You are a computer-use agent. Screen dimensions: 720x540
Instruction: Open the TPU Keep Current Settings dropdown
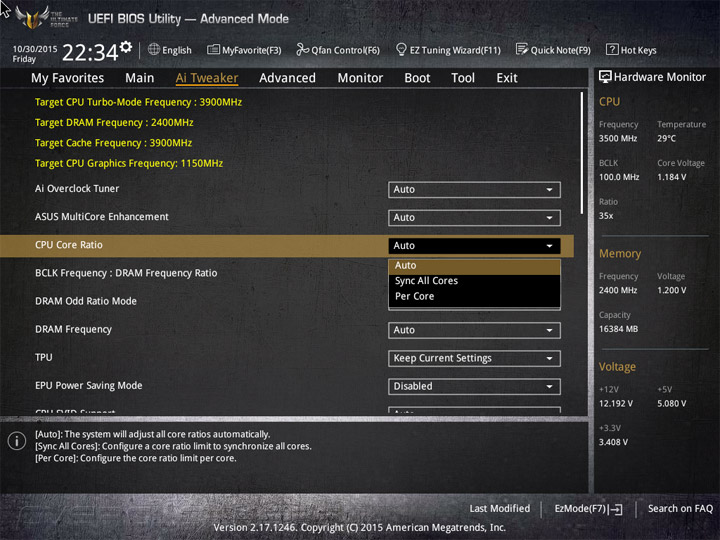point(474,358)
